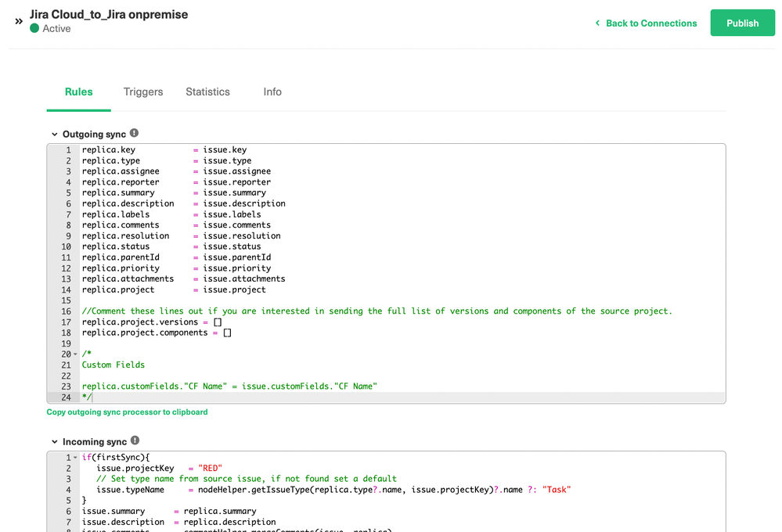The width and height of the screenshot is (782, 532).
Task: Click issue.summary = replica.summary incoming line
Action: (169, 511)
